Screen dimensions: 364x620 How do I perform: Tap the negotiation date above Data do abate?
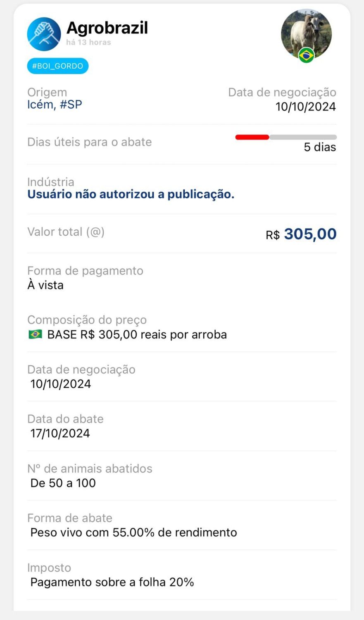coord(60,384)
